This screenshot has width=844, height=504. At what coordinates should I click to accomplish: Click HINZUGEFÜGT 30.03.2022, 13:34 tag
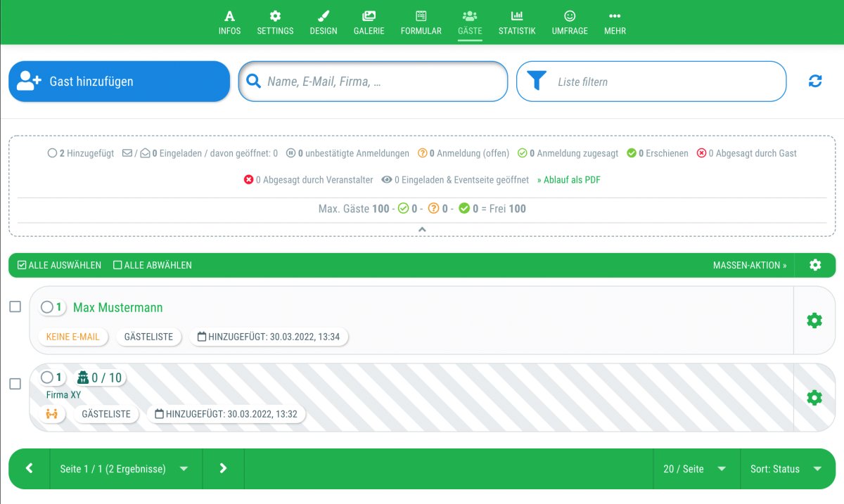point(269,337)
